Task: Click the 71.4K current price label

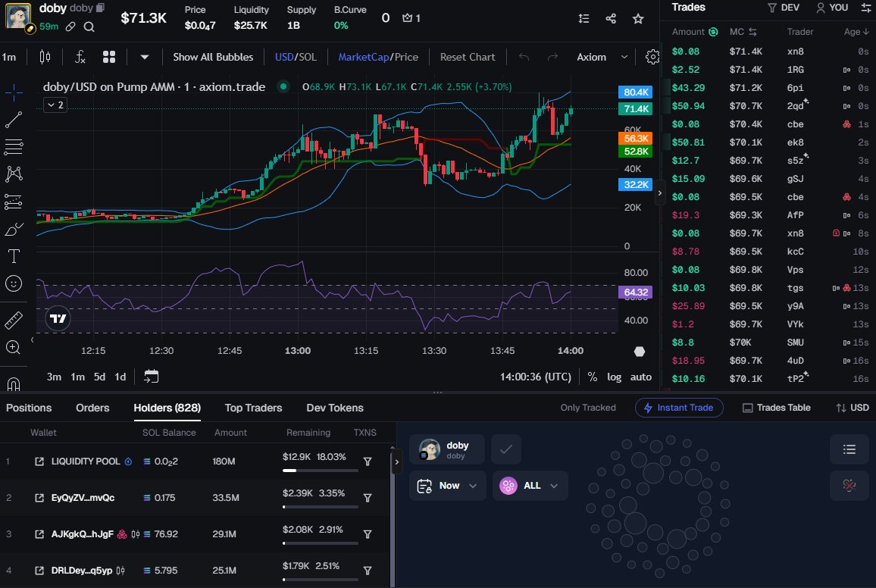Action: [636, 109]
